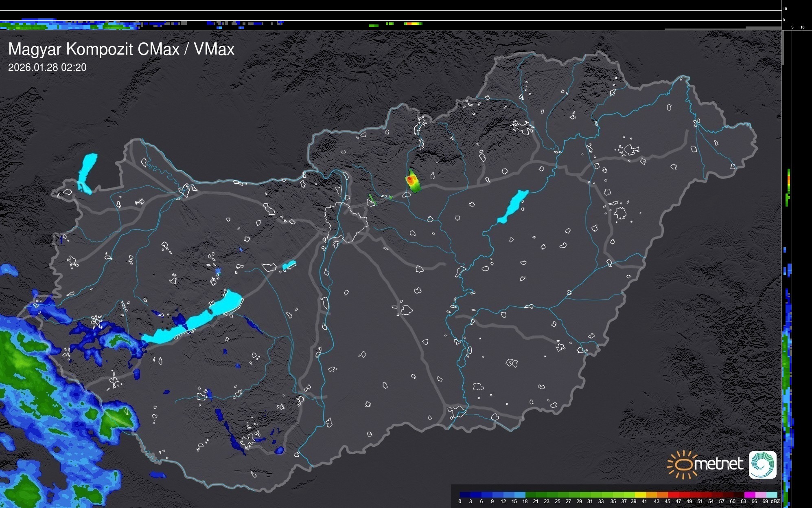The image size is (812, 508).
Task: Open the metnet wordmark link
Action: click(718, 464)
